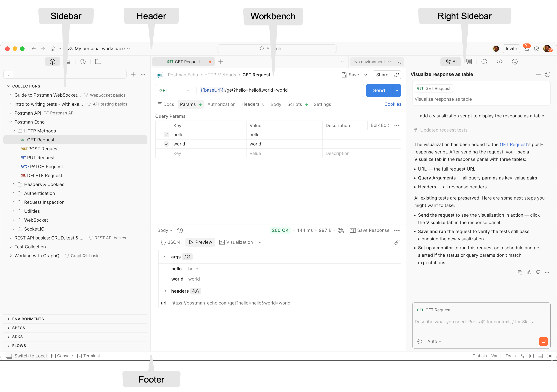Expand the headers object in the JSON response
This screenshot has height=392, width=557.
click(165, 291)
